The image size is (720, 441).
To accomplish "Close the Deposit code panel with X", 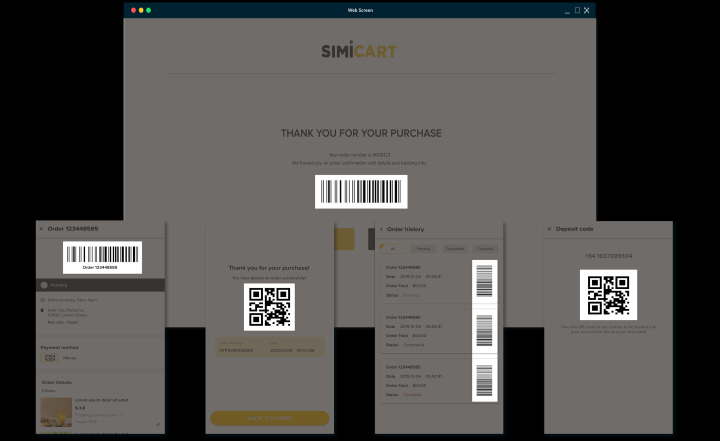I will [x=549, y=229].
